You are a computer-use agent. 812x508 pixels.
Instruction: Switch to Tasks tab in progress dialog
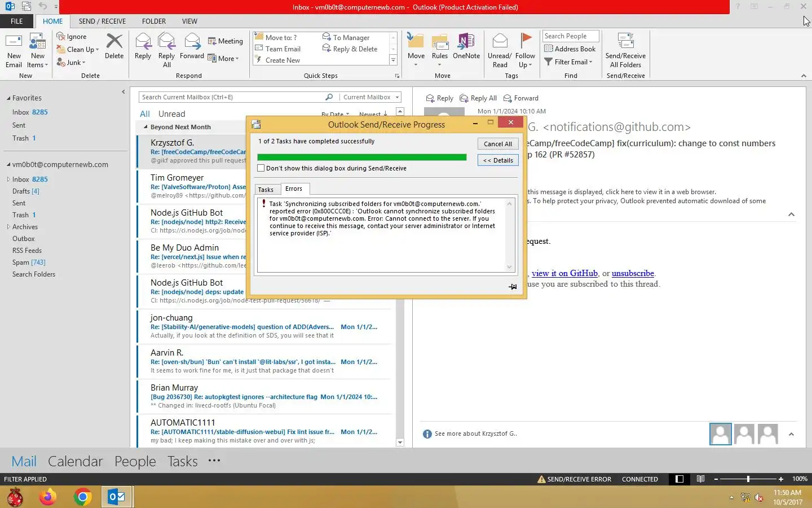click(x=266, y=190)
